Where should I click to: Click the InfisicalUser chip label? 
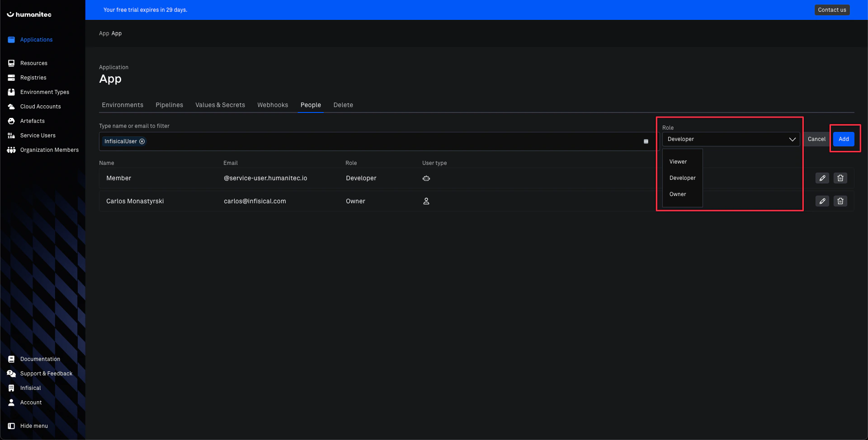click(121, 141)
